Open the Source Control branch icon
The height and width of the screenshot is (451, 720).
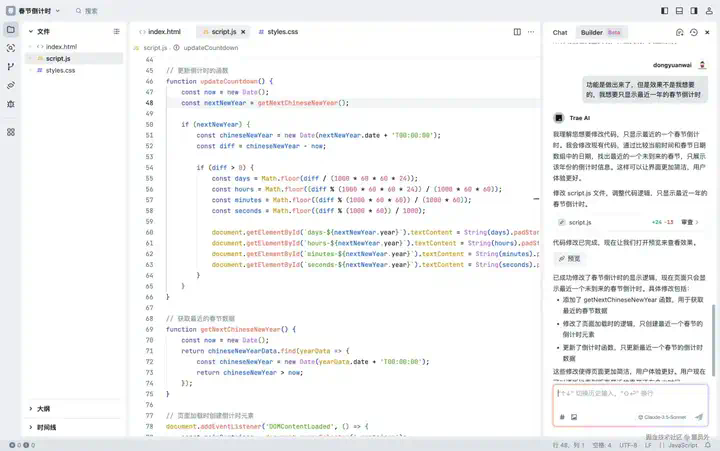click(11, 67)
